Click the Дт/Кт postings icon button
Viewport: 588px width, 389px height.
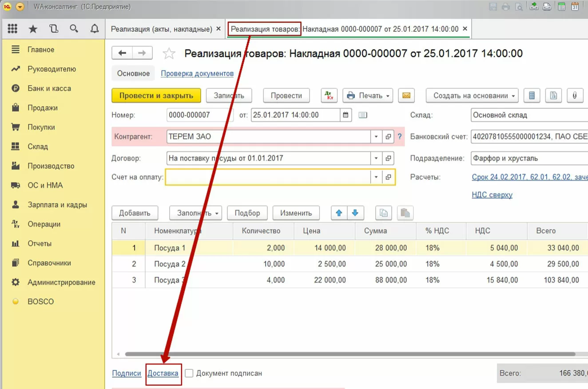coord(329,95)
